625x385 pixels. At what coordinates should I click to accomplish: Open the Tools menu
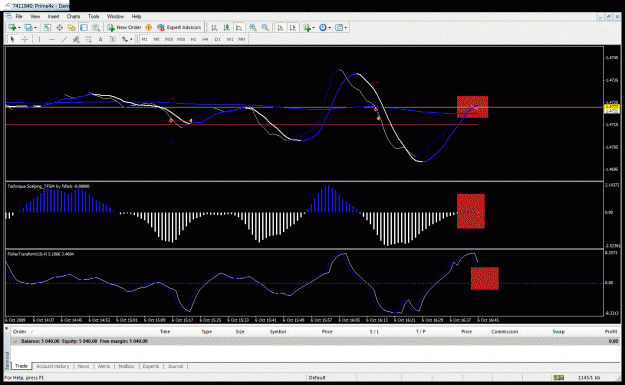[x=94, y=16]
